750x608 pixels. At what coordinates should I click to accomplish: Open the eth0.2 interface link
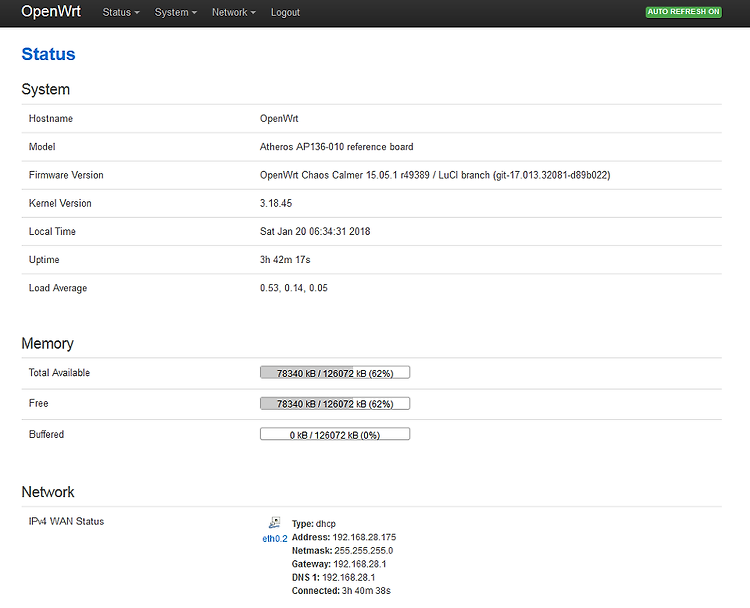(275, 539)
